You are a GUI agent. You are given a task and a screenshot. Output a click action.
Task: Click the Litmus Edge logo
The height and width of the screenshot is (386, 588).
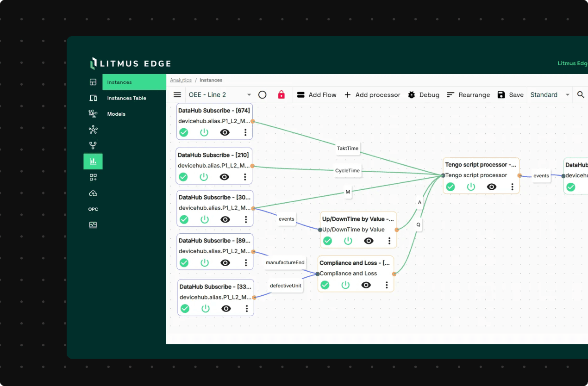(x=131, y=63)
